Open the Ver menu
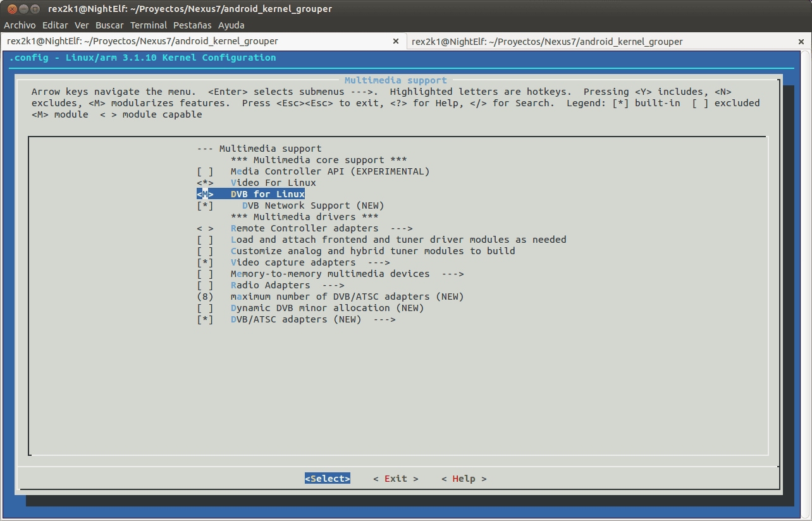 coord(82,25)
